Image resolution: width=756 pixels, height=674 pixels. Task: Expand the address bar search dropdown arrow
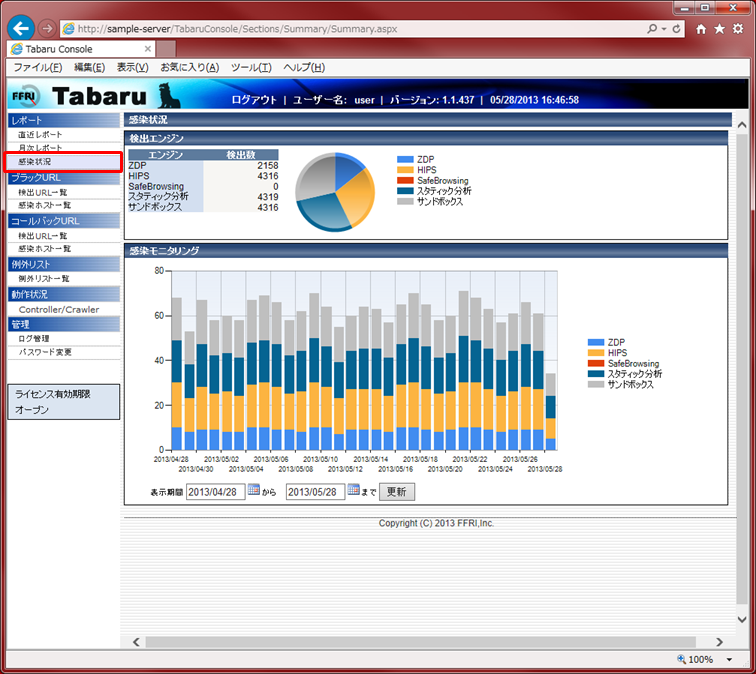point(665,29)
